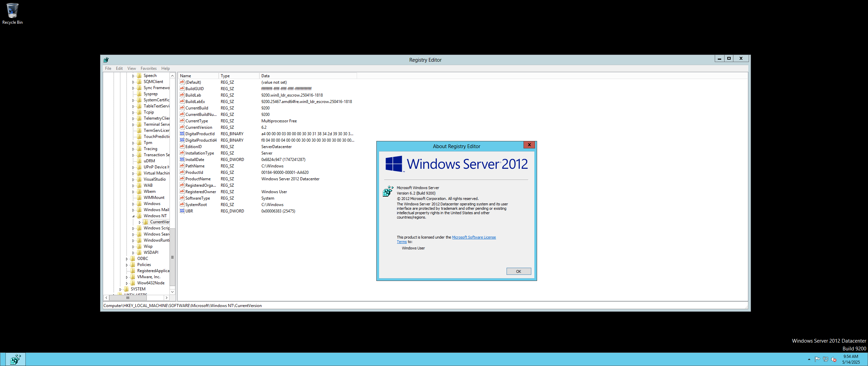The image size is (868, 366).
Task: Click the tree scroll down arrow
Action: tap(172, 292)
